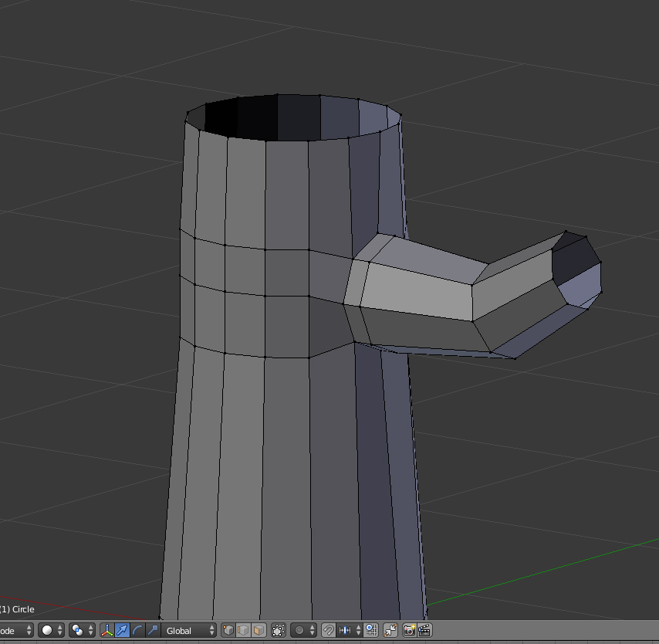Image resolution: width=659 pixels, height=644 pixels.
Task: Toggle the 3D manipulator axes widget
Action: 106,630
